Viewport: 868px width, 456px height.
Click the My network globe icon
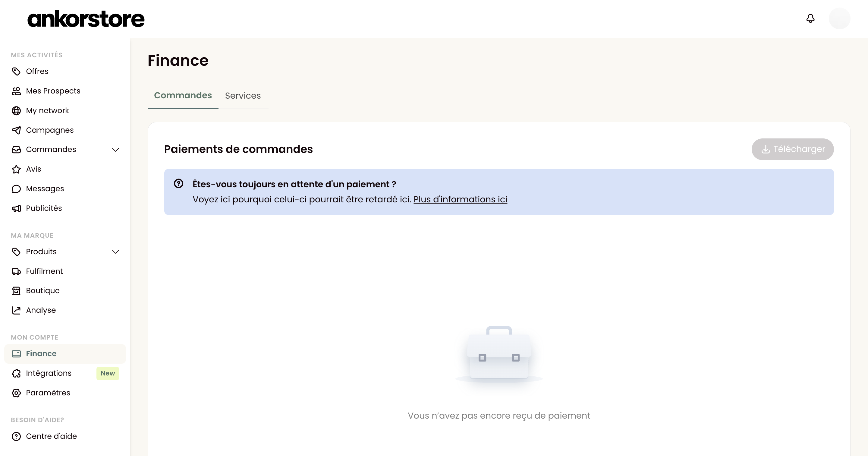click(x=16, y=111)
